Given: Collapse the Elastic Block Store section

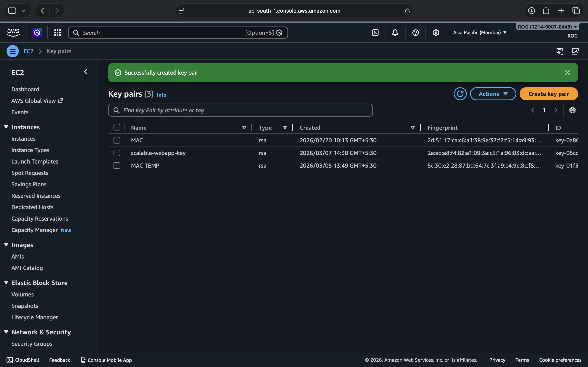Looking at the screenshot, I should click(x=6, y=283).
